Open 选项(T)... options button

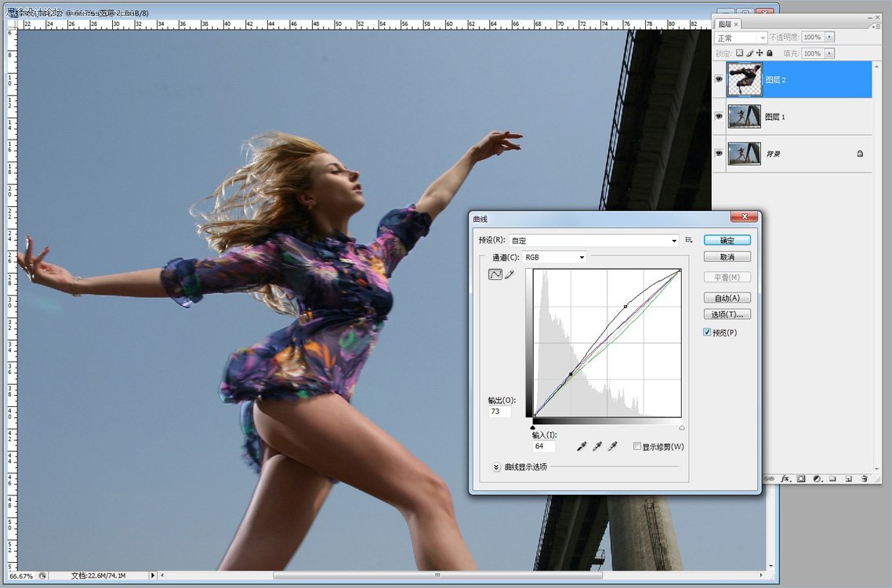pos(727,314)
